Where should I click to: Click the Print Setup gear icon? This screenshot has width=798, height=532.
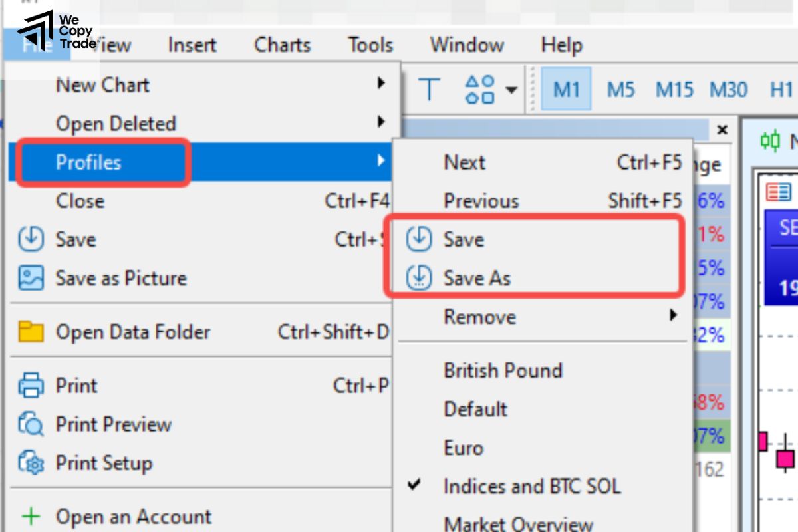coord(31,463)
